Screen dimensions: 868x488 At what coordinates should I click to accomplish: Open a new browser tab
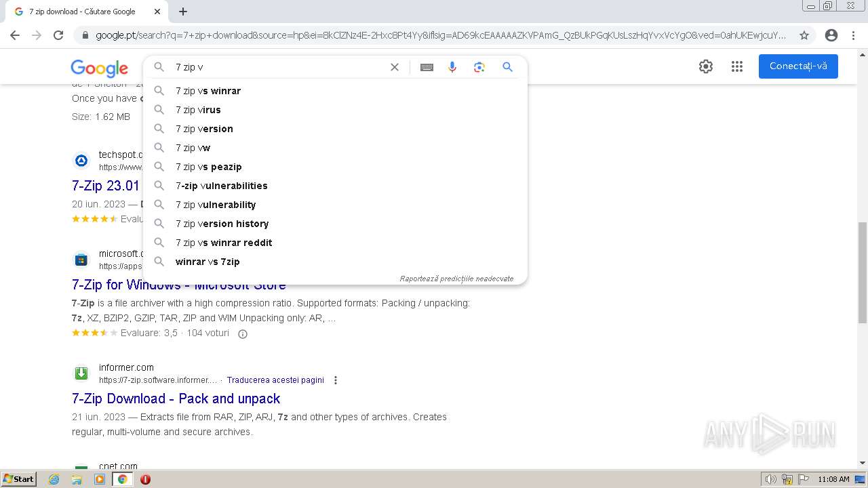(x=183, y=12)
